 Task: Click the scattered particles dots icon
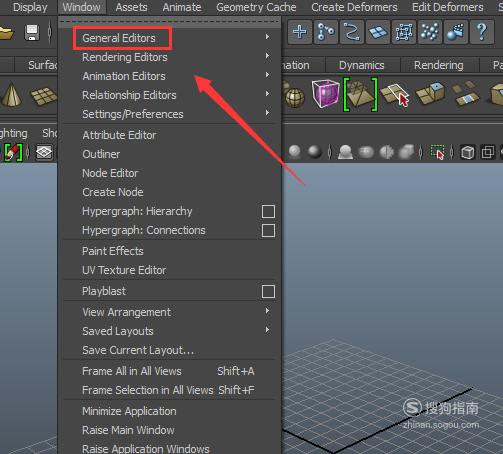click(x=429, y=32)
